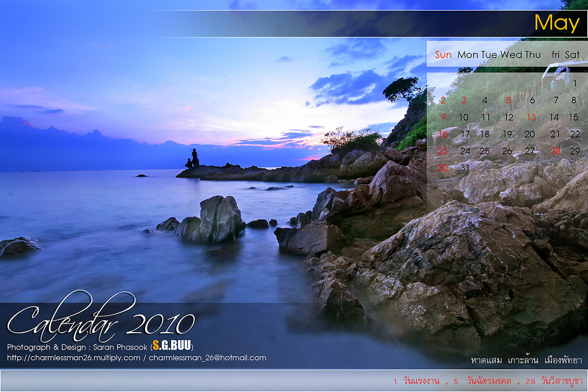Click date 17 in the calendar grid

(x=465, y=134)
